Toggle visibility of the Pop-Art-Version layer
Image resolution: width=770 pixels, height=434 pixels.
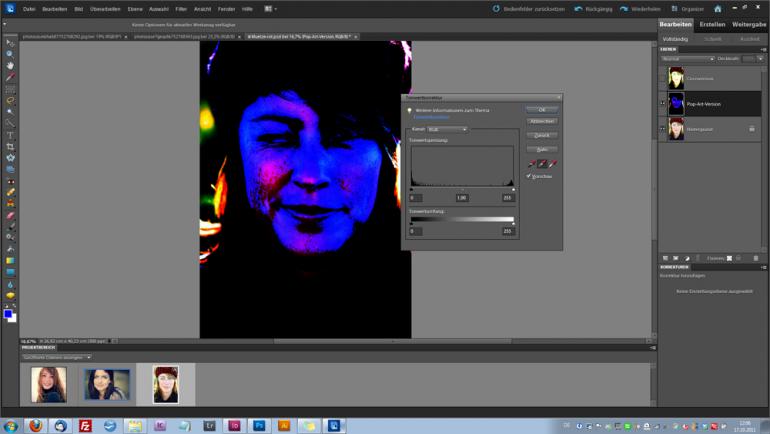(x=662, y=104)
